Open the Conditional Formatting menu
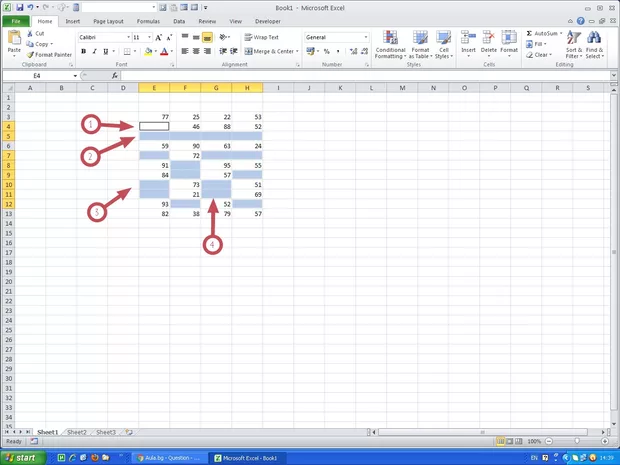Viewport: 620px width, 465px height. [390, 45]
